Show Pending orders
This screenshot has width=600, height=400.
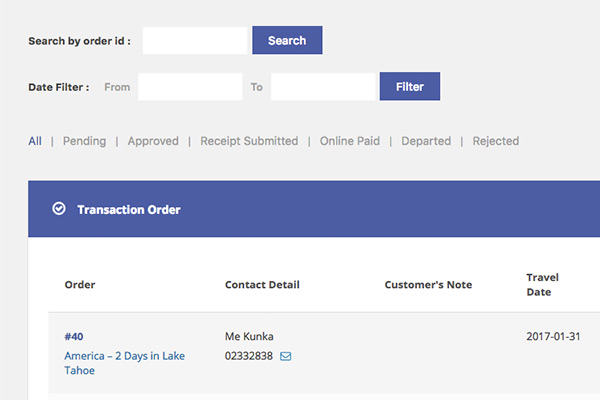[84, 141]
